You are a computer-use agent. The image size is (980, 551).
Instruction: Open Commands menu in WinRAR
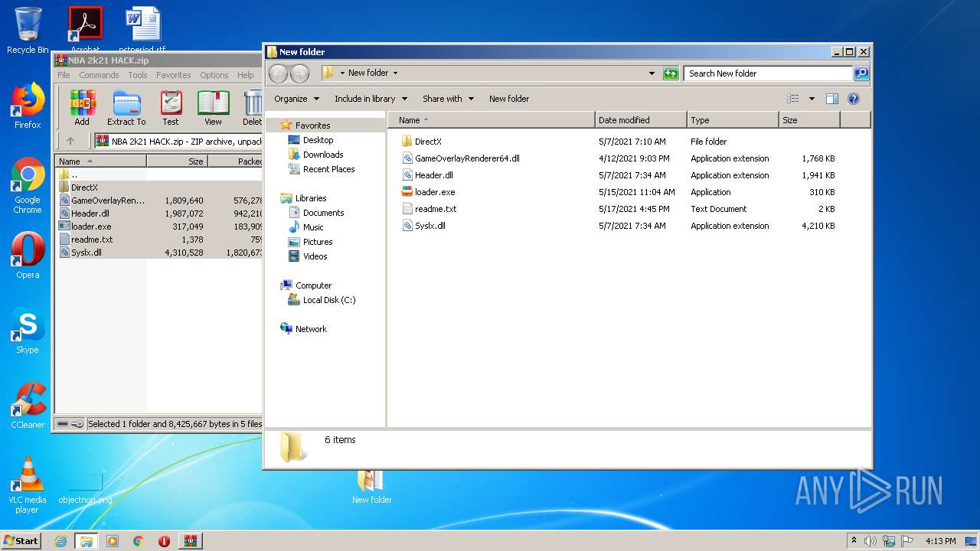99,75
